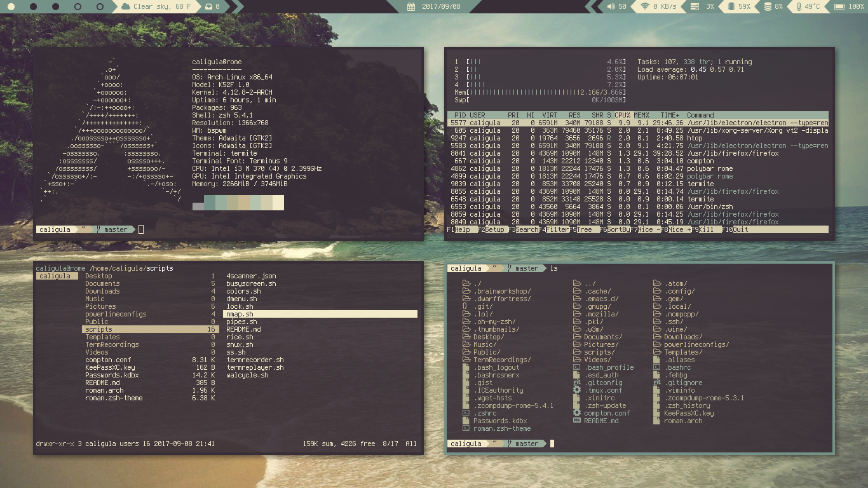This screenshot has width=868, height=488.
Task: Click F3 Search in htop function bar
Action: tap(523, 229)
